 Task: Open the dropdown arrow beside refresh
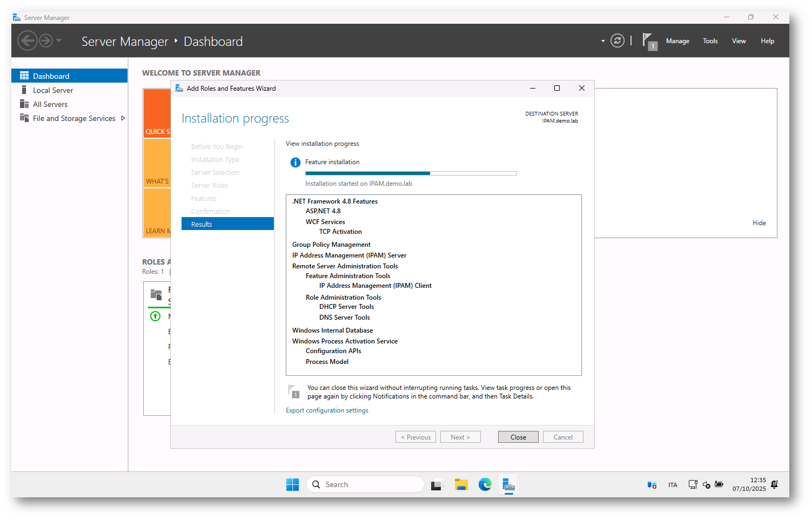click(603, 41)
